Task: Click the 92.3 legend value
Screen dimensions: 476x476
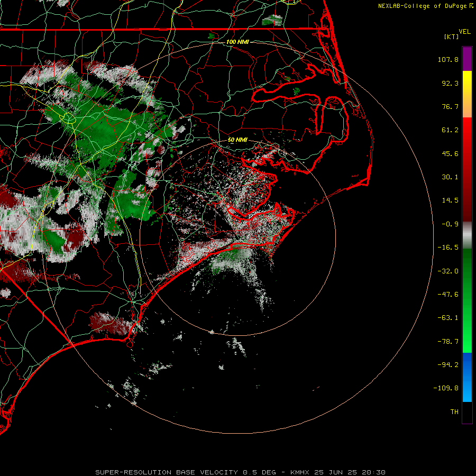Action: click(450, 83)
